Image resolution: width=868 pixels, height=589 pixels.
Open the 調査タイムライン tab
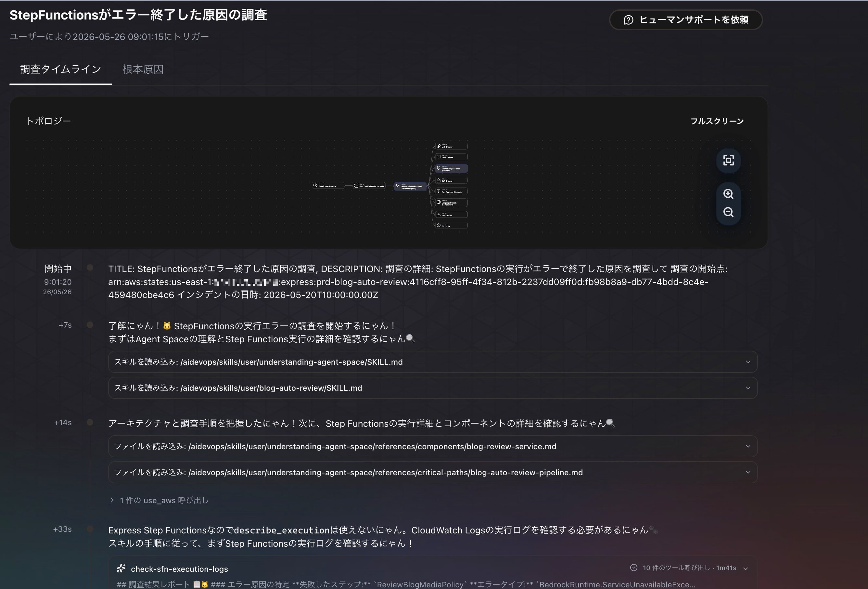[x=60, y=70]
